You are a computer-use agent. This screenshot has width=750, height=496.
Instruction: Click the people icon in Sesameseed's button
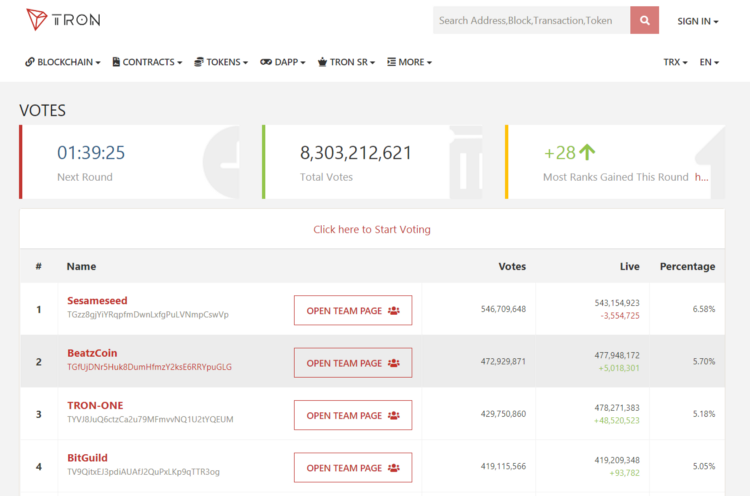[394, 311]
